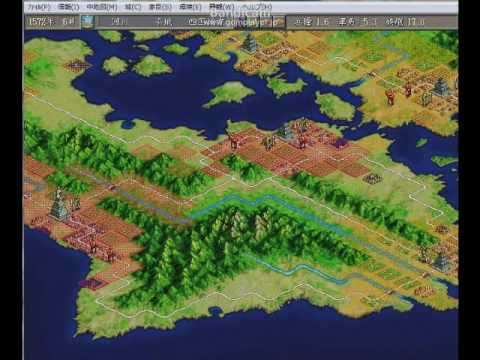
Task: Open the 家臣(S) menu
Action: point(160,7)
